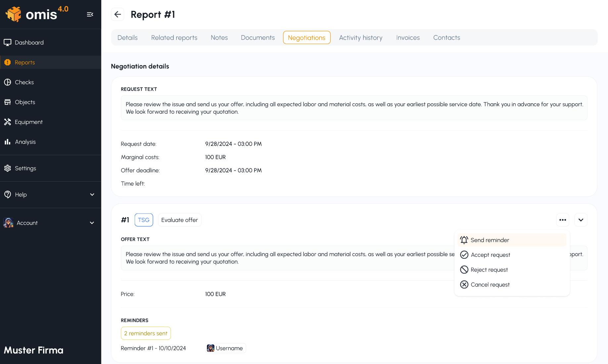The height and width of the screenshot is (364, 608).
Task: Open the Analysis charts section
Action: [25, 142]
